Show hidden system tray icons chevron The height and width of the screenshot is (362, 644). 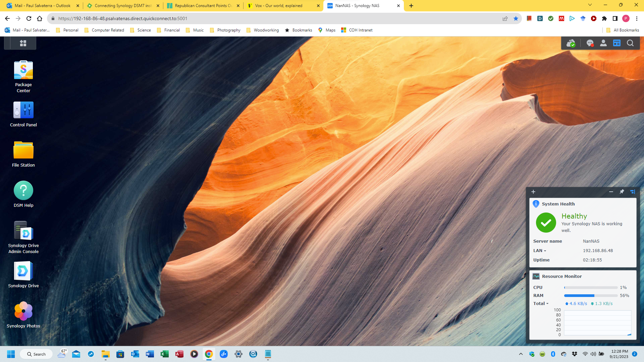tap(521, 354)
